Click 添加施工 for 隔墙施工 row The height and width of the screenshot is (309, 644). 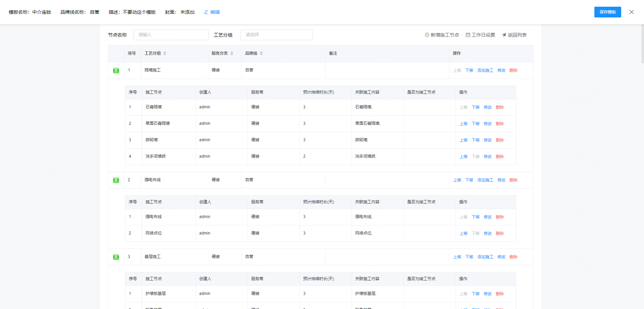(x=485, y=70)
